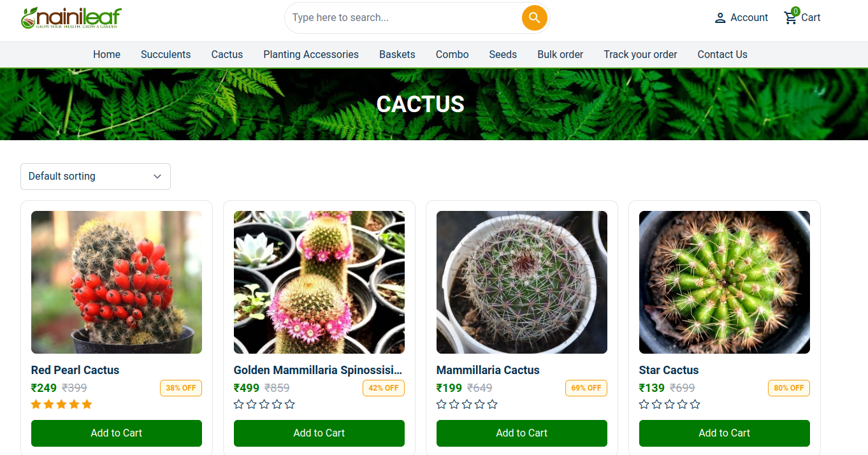Open the Mammillaria Cactus product thumbnail

coord(521,282)
